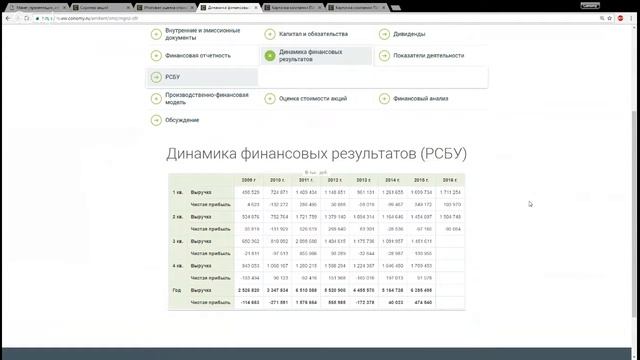Click heading Динамика финансовых результатов (РСБУ)
640x360 pixels.
point(316,153)
